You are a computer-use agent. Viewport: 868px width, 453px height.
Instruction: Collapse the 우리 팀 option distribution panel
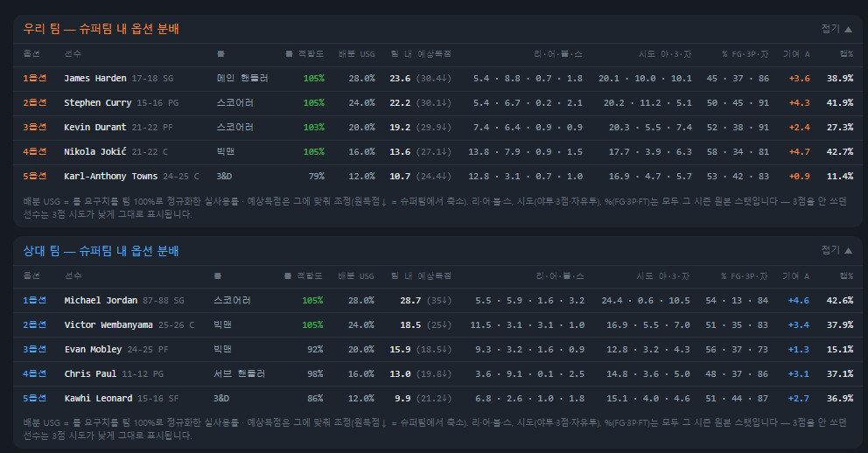tap(836, 29)
